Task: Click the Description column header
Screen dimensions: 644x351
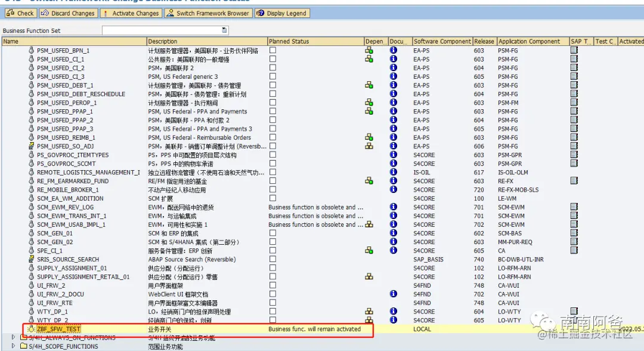Action: coord(207,41)
